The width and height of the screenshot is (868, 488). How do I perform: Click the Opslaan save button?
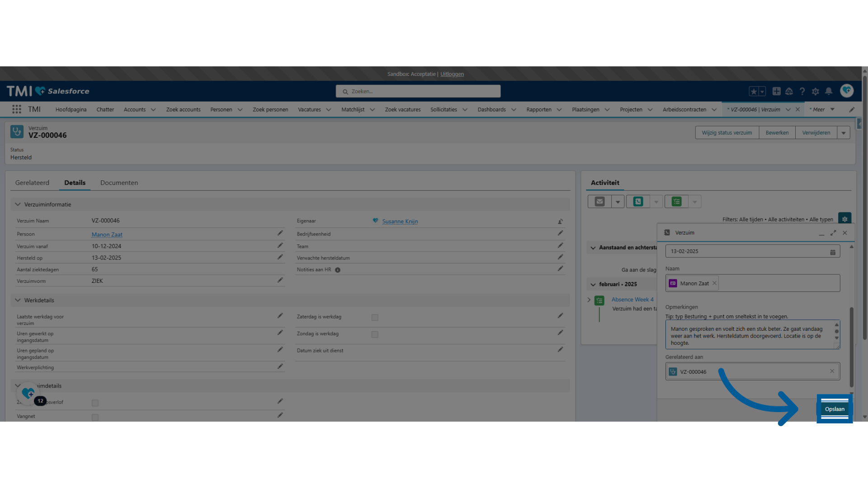click(x=835, y=409)
